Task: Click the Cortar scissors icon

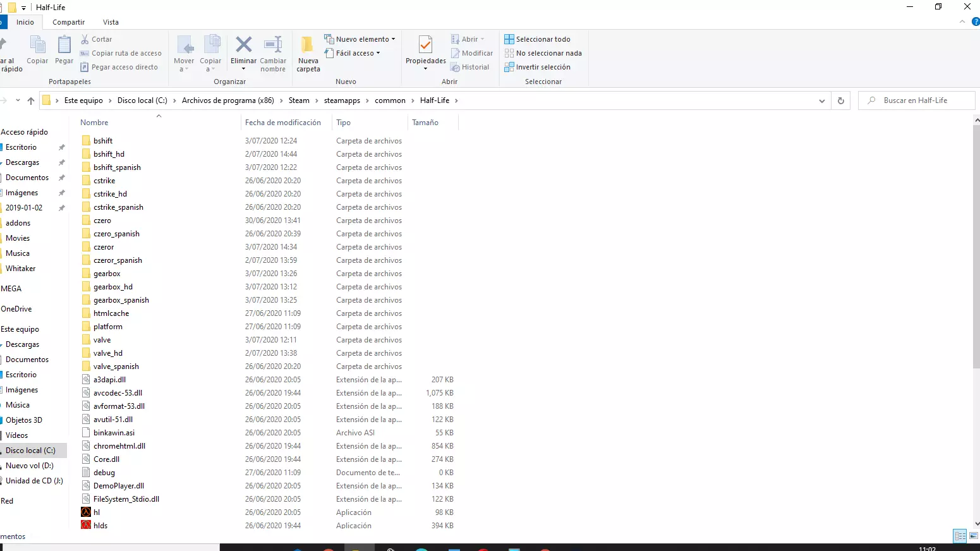Action: point(85,39)
